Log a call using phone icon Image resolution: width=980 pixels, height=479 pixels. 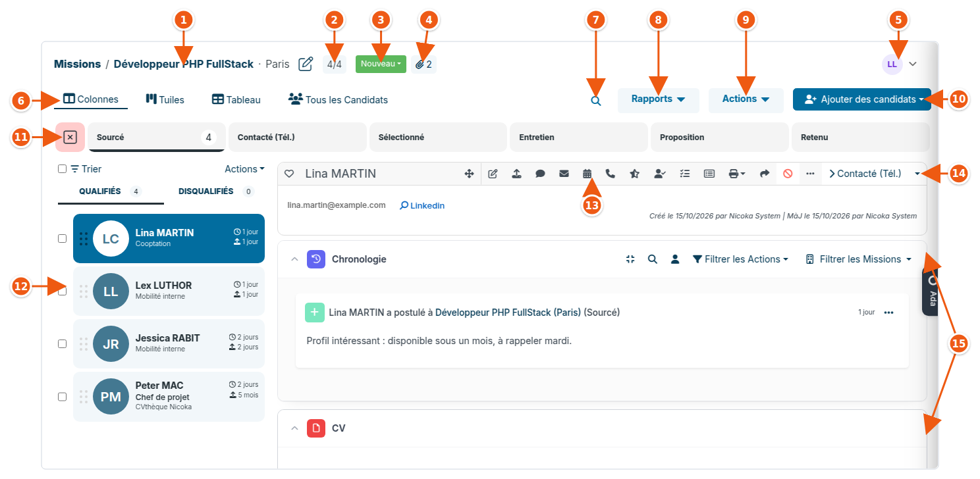click(611, 174)
